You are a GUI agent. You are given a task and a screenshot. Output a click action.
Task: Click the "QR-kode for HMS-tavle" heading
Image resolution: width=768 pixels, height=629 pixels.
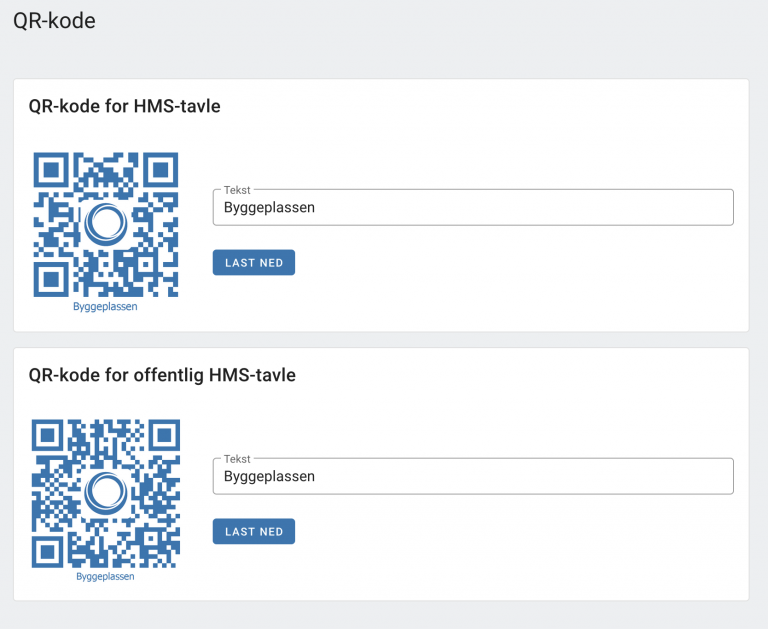coord(124,107)
